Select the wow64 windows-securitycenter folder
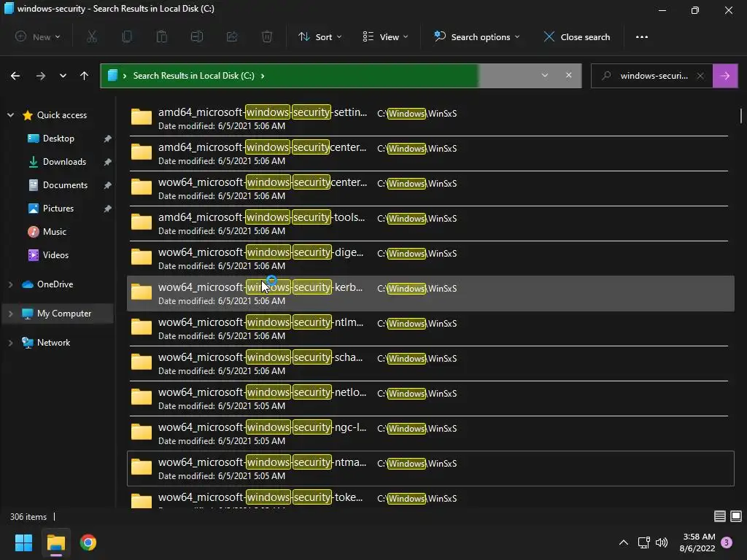The image size is (747, 560). 430,189
